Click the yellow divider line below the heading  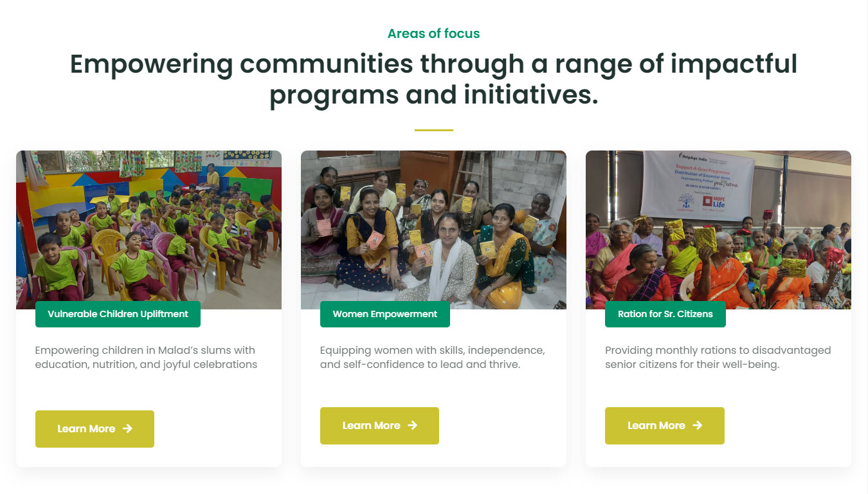click(433, 130)
